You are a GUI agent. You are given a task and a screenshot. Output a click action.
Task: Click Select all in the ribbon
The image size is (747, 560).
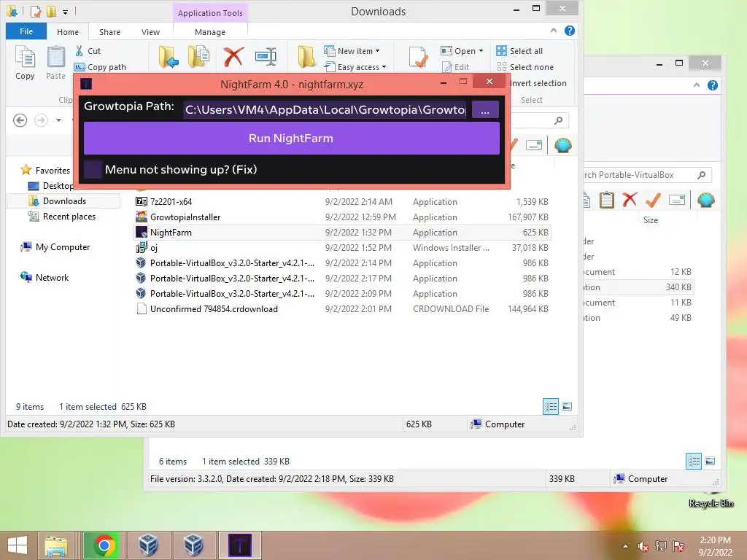click(x=519, y=51)
